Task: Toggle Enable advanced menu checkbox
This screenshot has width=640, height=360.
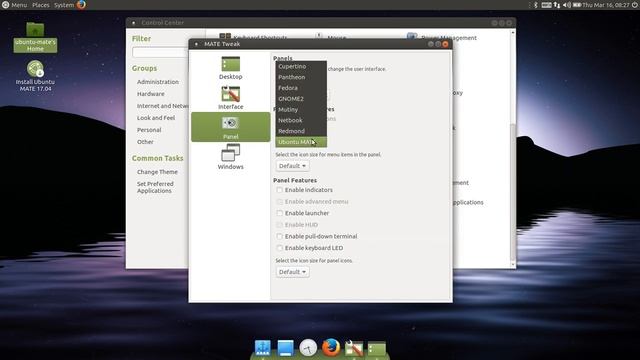Action: pyautogui.click(x=280, y=202)
